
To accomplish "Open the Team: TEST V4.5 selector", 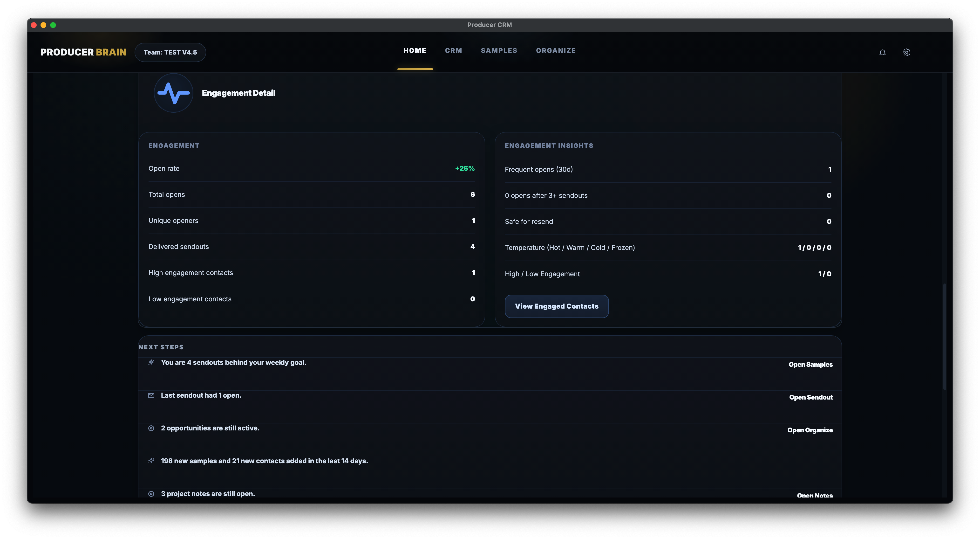I will click(170, 52).
